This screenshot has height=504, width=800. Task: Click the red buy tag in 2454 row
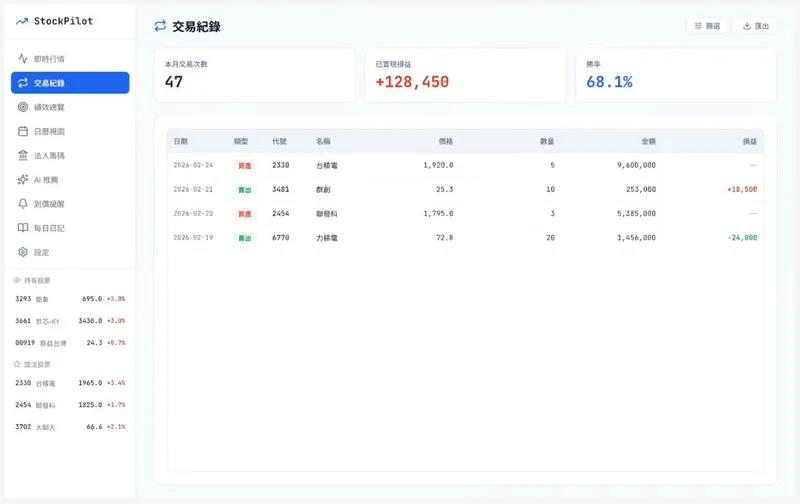pyautogui.click(x=244, y=214)
